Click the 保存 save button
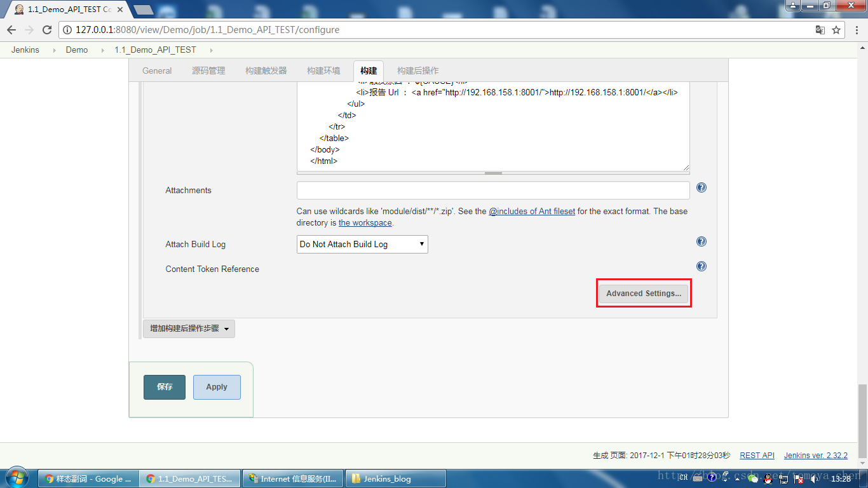868x488 pixels. [165, 387]
